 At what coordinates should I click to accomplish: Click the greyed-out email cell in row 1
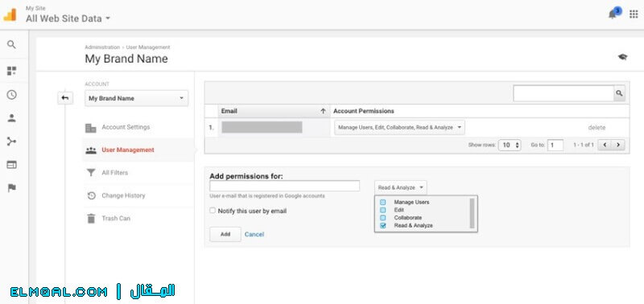[x=262, y=127]
